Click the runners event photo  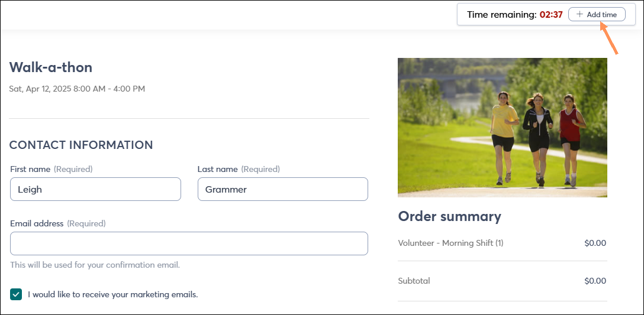click(503, 128)
